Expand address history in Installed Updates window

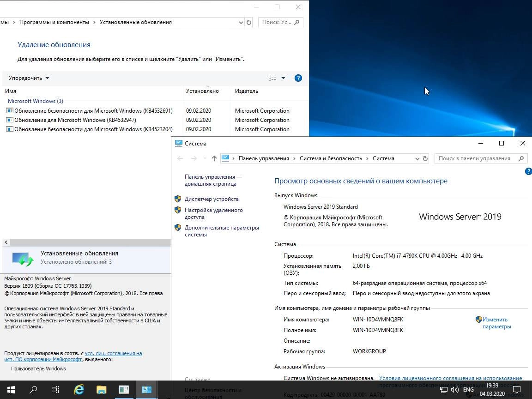(241, 22)
